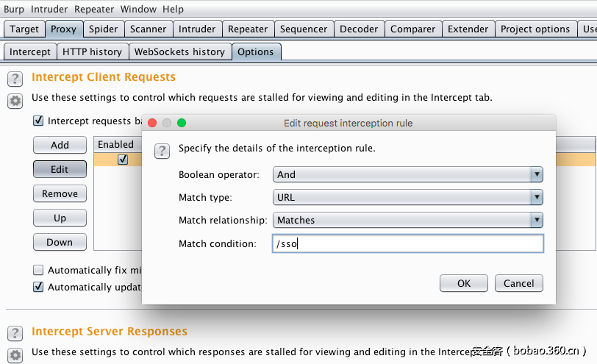Switch to the HTTP history tab
This screenshot has height=364, width=597.
(92, 51)
